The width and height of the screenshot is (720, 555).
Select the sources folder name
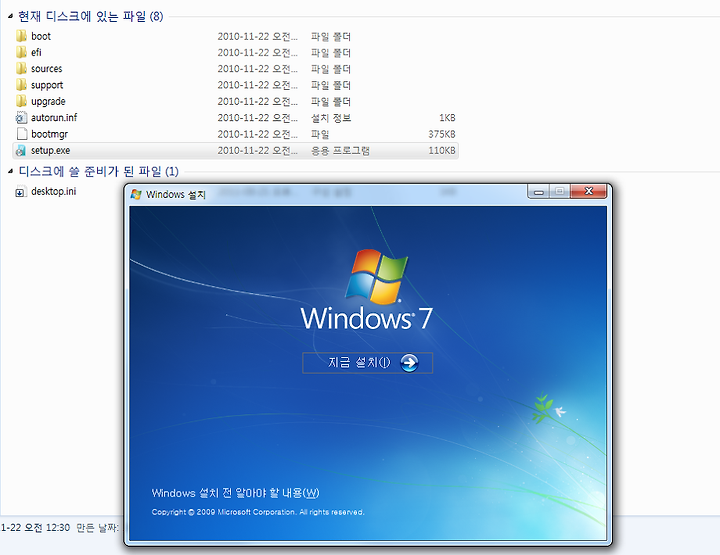[46, 69]
